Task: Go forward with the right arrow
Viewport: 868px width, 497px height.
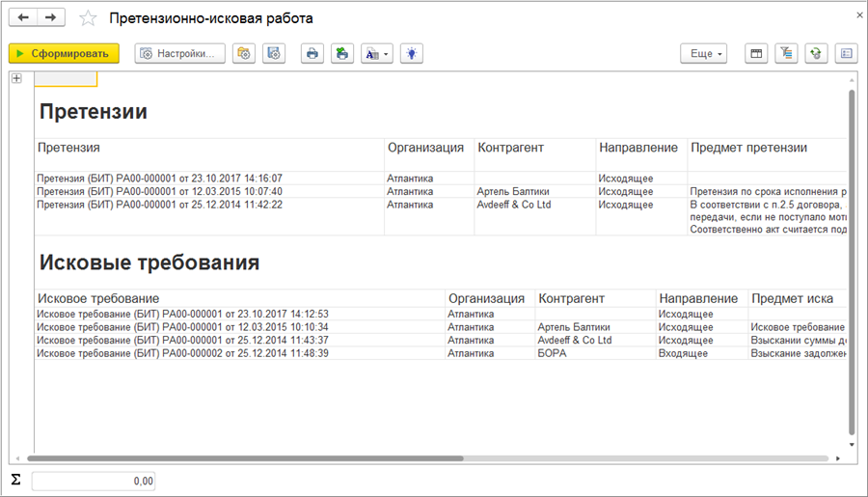Action: click(x=50, y=18)
